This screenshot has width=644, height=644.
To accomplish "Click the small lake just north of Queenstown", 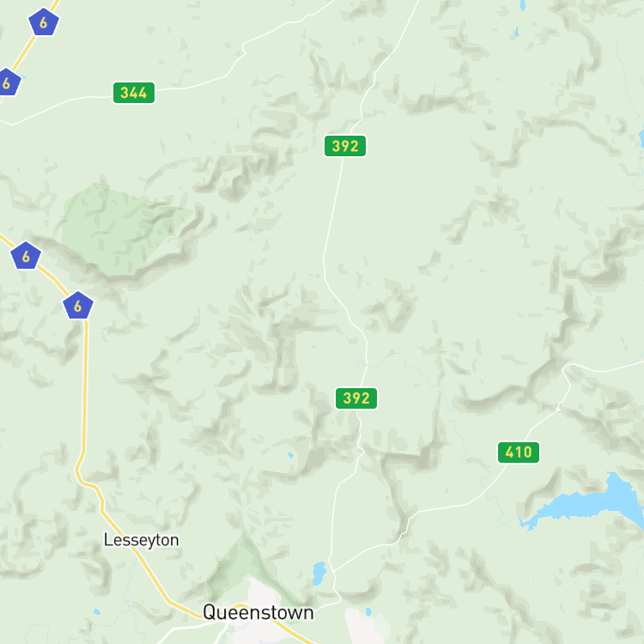I will 319,574.
